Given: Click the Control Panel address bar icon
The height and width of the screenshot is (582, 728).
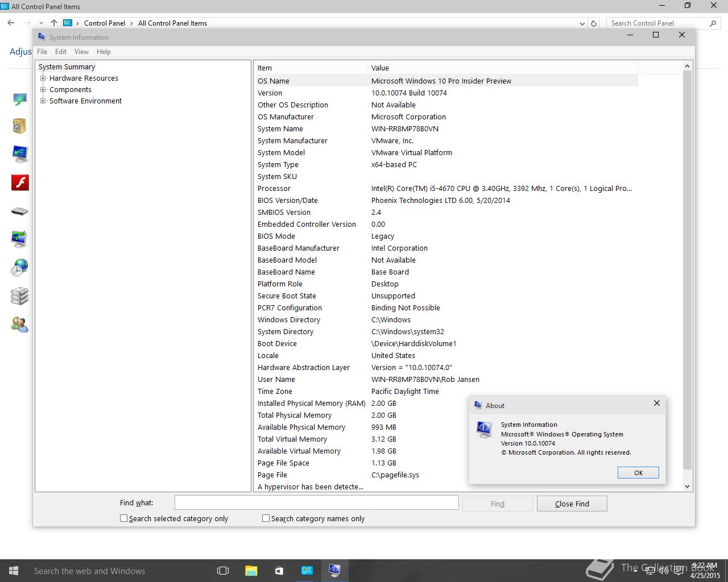Looking at the screenshot, I should (x=68, y=23).
